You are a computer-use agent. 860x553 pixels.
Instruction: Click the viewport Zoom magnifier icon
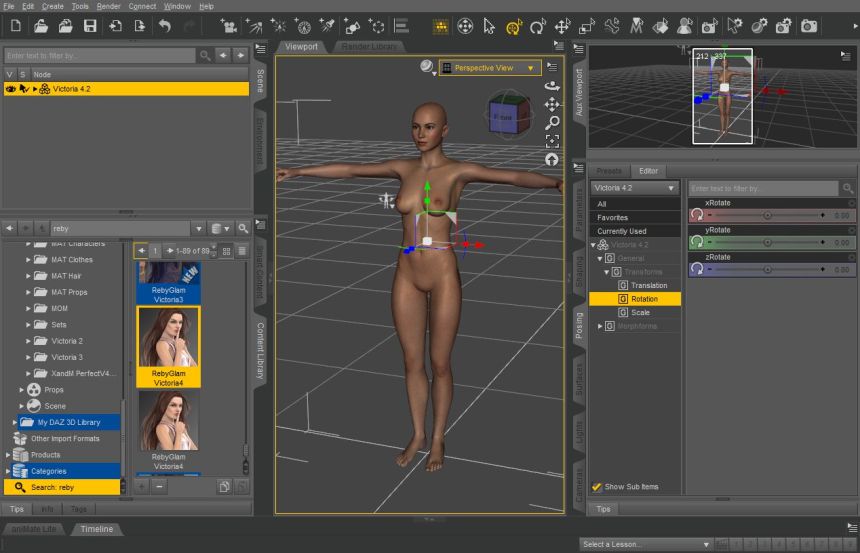pyautogui.click(x=552, y=123)
